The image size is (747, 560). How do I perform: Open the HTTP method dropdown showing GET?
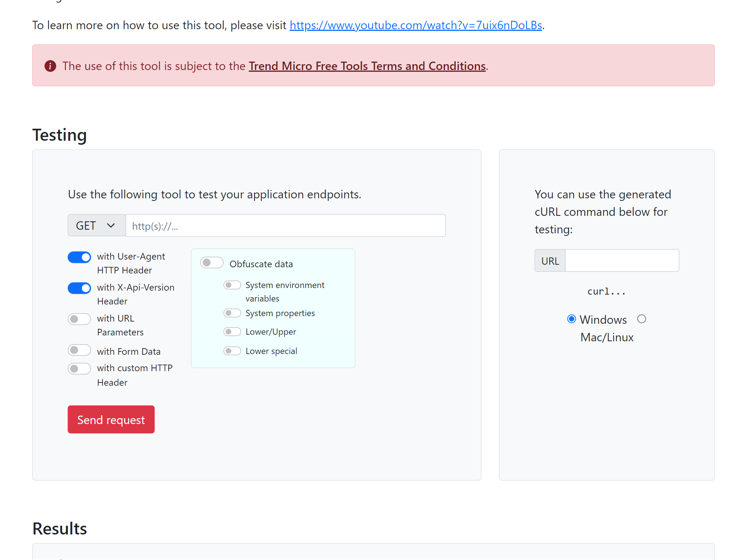click(96, 225)
